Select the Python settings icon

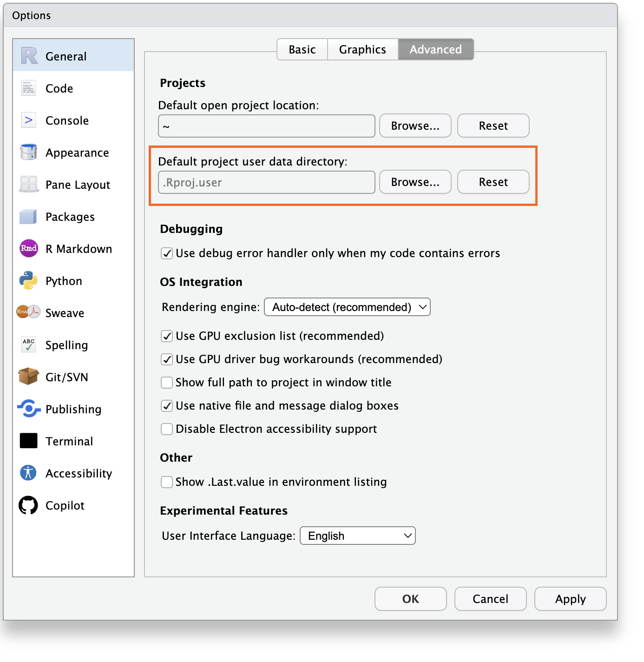point(28,281)
